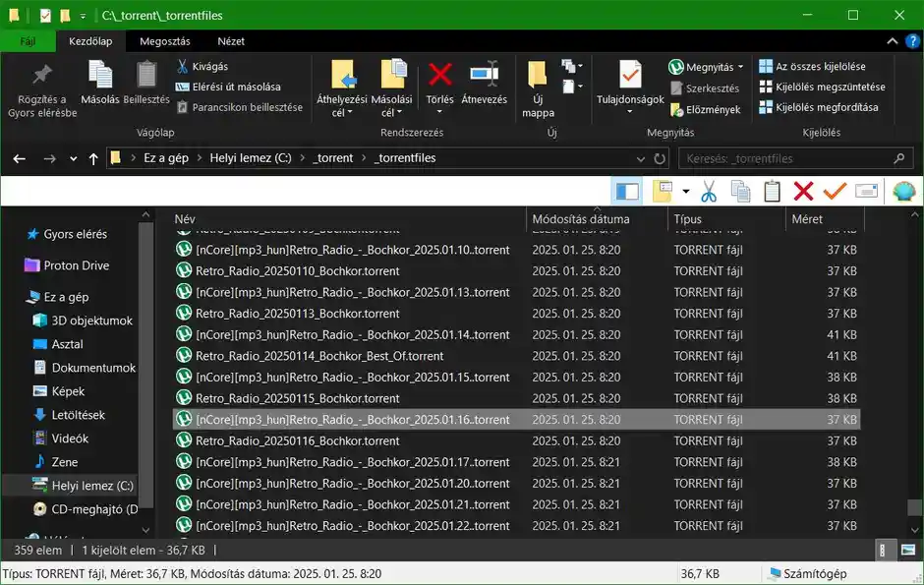This screenshot has height=585, width=924.
Task: Click the file list vertical scrollbar thumb
Action: pyautogui.click(x=914, y=507)
